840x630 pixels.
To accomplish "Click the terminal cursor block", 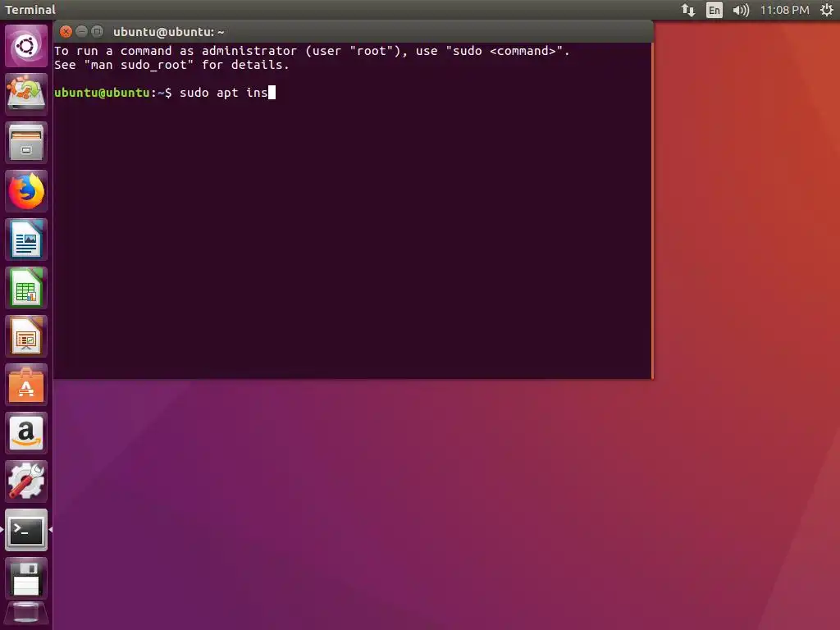I will tap(272, 93).
